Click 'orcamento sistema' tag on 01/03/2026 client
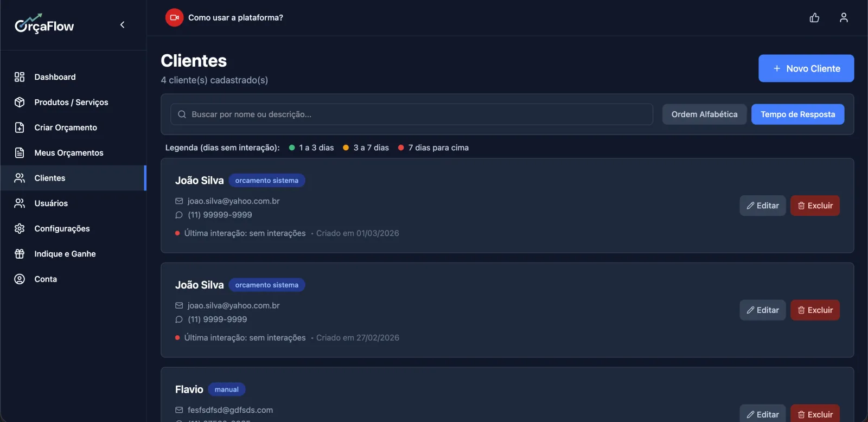Viewport: 868px width, 422px height. (267, 181)
